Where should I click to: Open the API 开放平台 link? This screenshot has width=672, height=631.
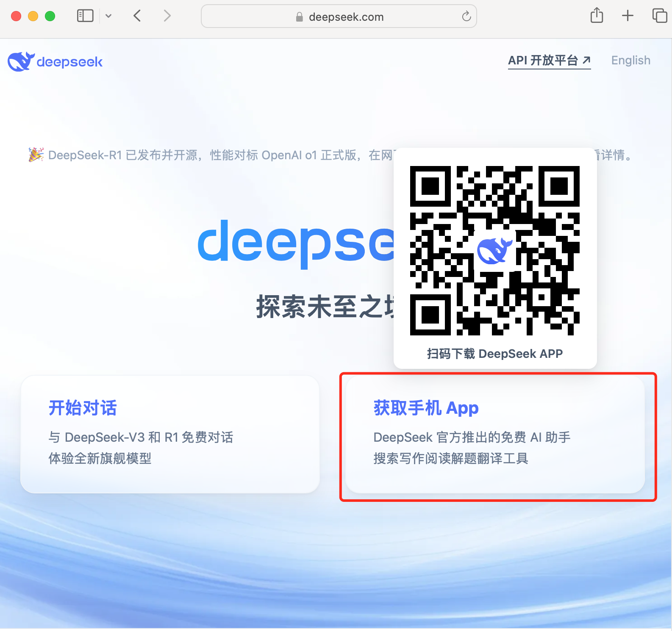[549, 61]
